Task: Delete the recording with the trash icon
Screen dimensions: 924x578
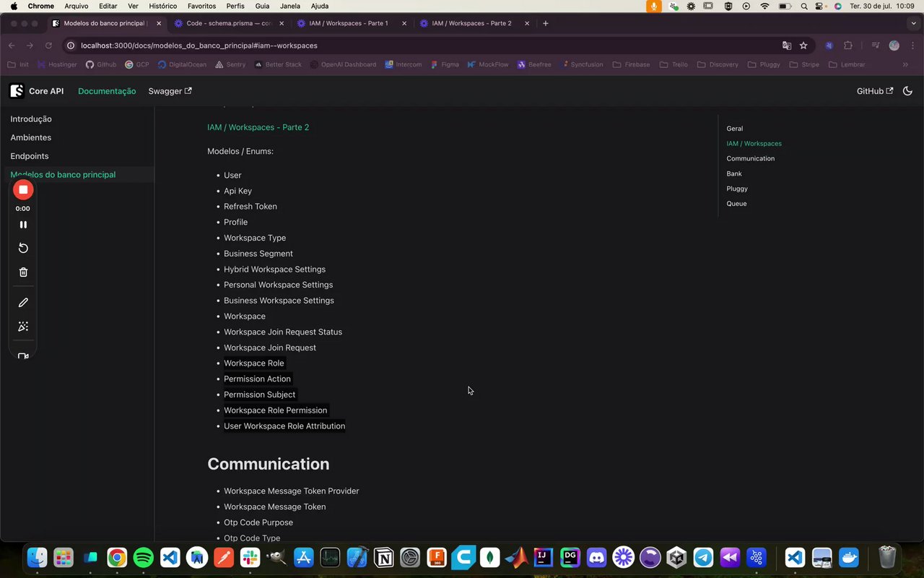Action: 23,272
